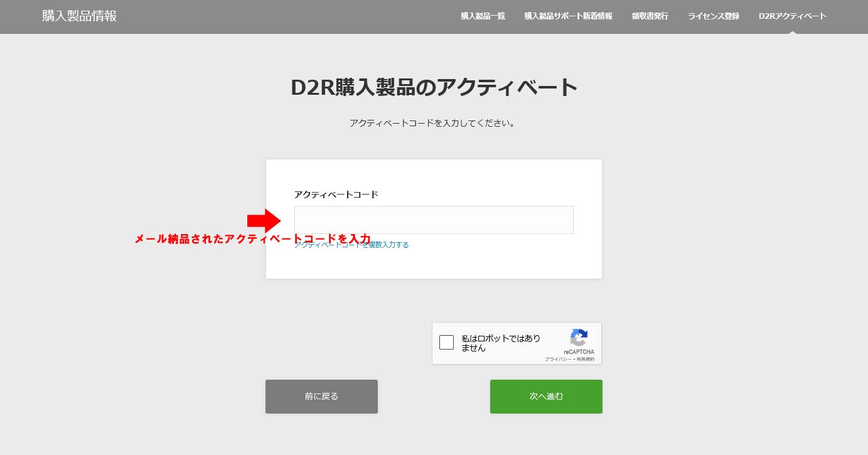Click the 購入製品情報 site title

click(80, 16)
